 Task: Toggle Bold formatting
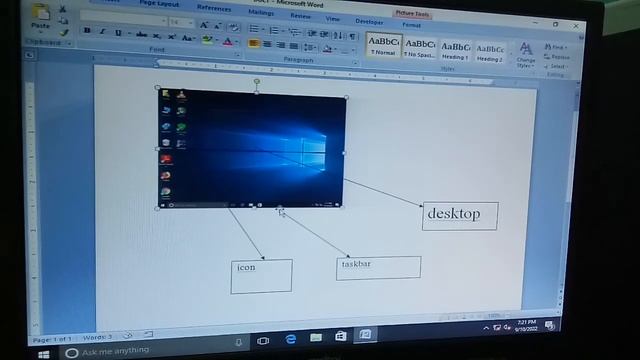(87, 31)
